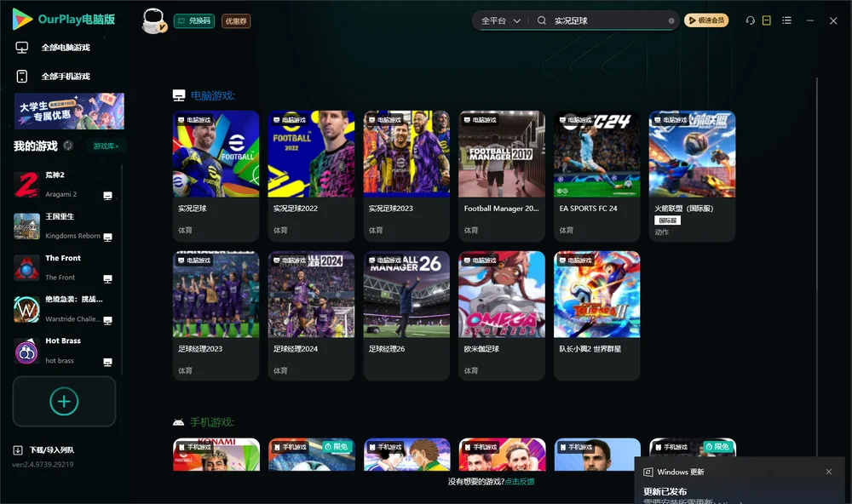Click the 极速会员 membership button
This screenshot has width=852, height=504.
705,20
